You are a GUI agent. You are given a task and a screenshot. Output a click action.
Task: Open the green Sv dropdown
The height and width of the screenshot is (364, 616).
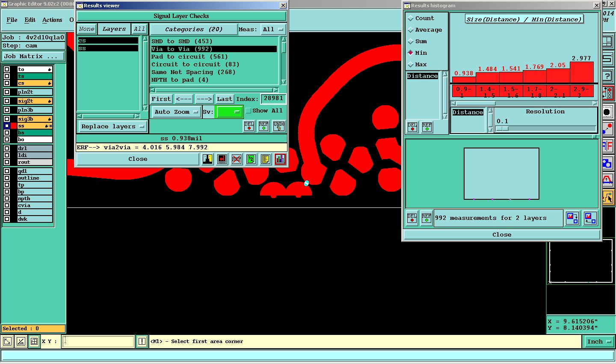click(x=230, y=112)
